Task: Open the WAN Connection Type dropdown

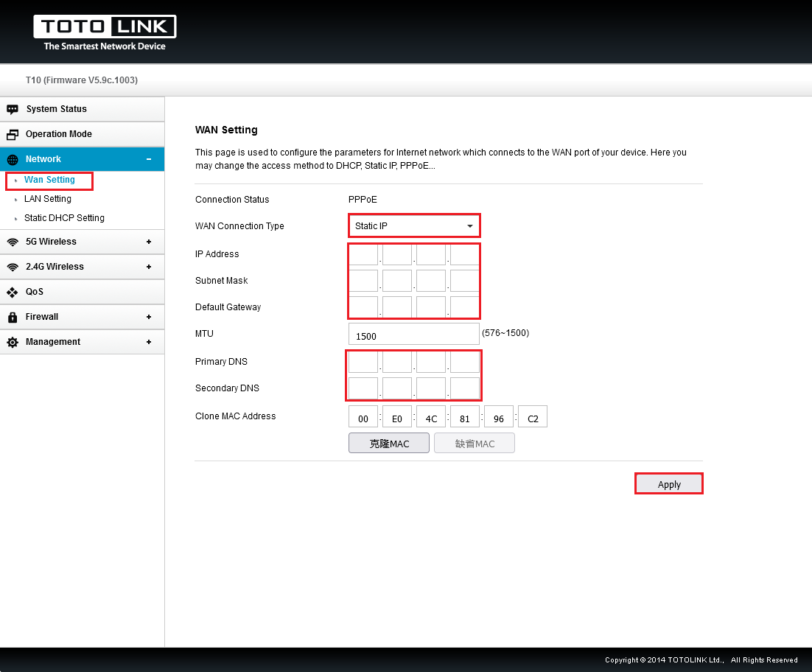Action: click(414, 226)
